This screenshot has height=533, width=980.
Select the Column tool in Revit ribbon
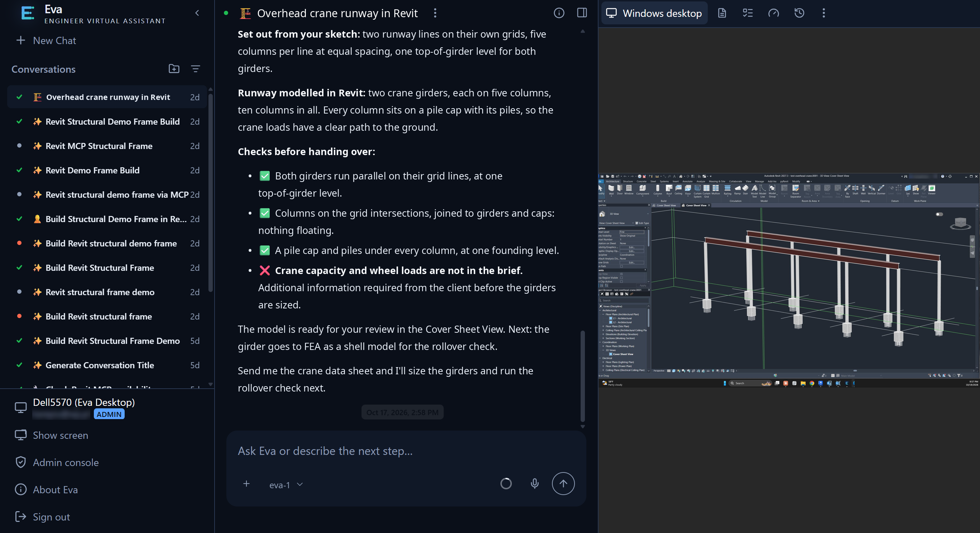click(x=657, y=190)
